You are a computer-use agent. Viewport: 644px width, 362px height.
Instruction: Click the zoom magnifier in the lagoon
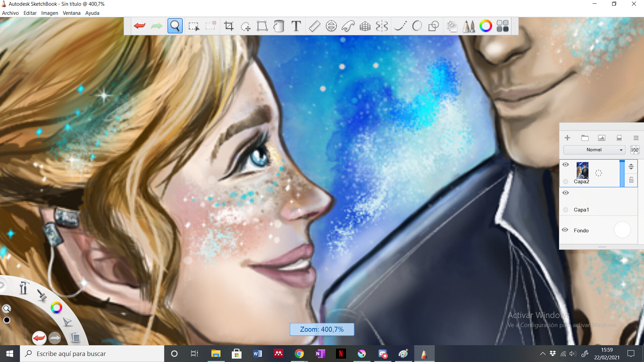[7, 309]
